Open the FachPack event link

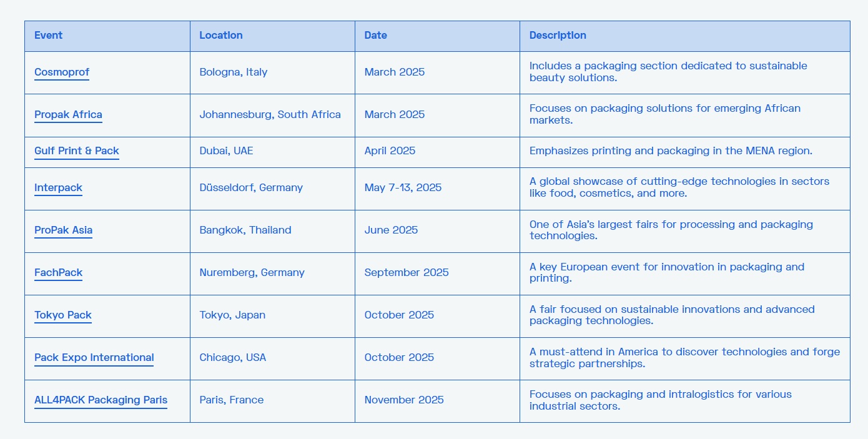pos(58,273)
